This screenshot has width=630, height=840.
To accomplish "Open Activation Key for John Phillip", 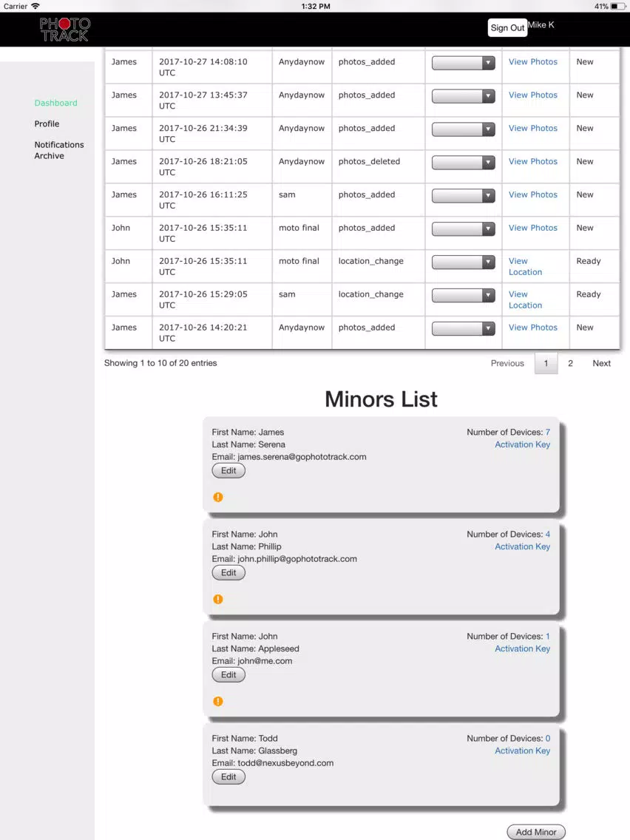I will click(522, 546).
